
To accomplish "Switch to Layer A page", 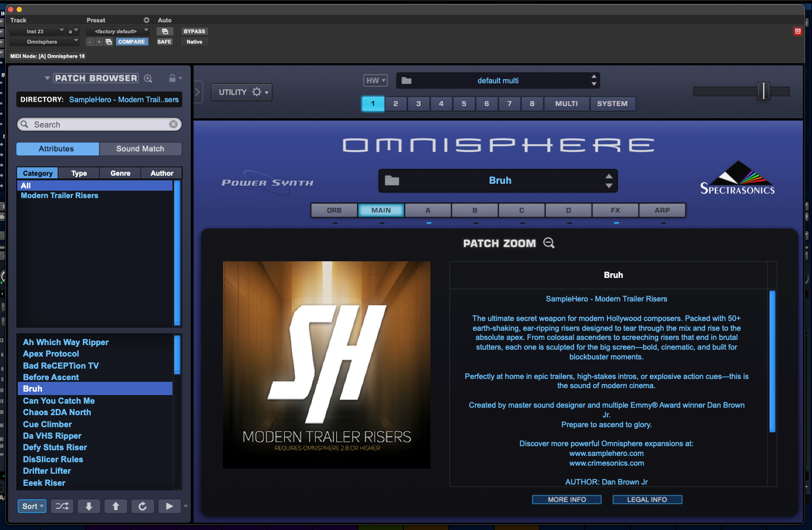I will (428, 210).
